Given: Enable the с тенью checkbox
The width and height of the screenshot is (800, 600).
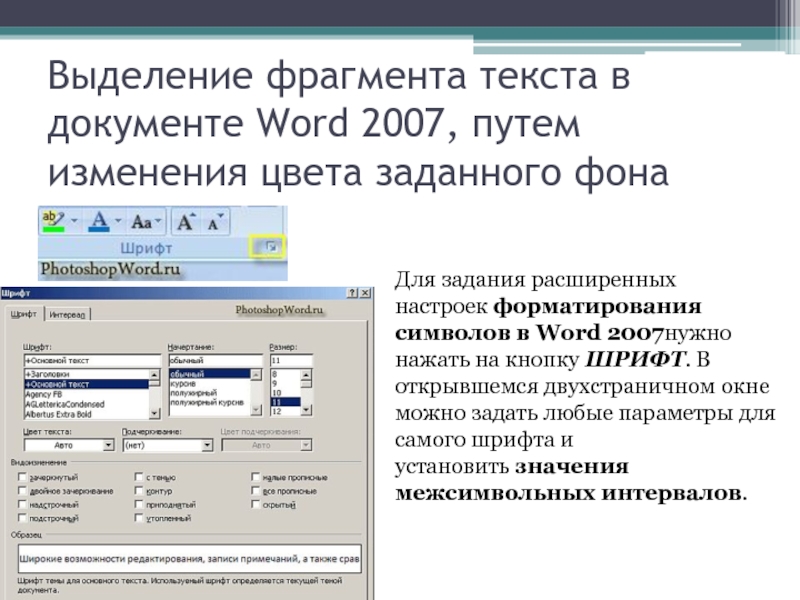Looking at the screenshot, I should coord(138,477).
